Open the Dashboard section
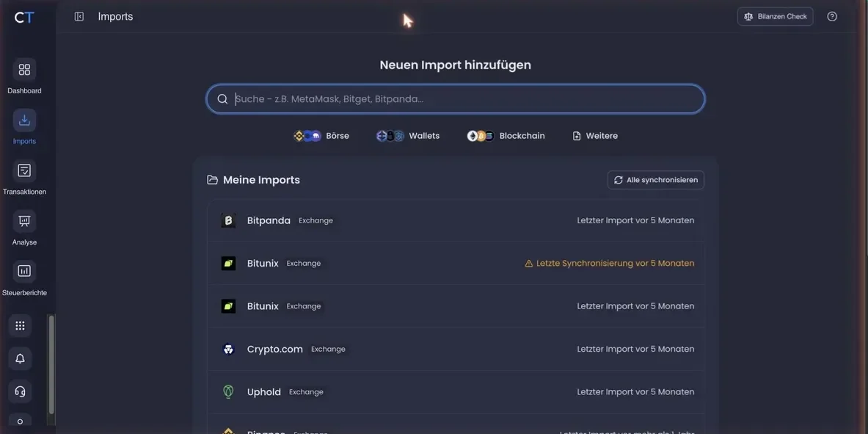The width and height of the screenshot is (868, 434). coord(24,76)
